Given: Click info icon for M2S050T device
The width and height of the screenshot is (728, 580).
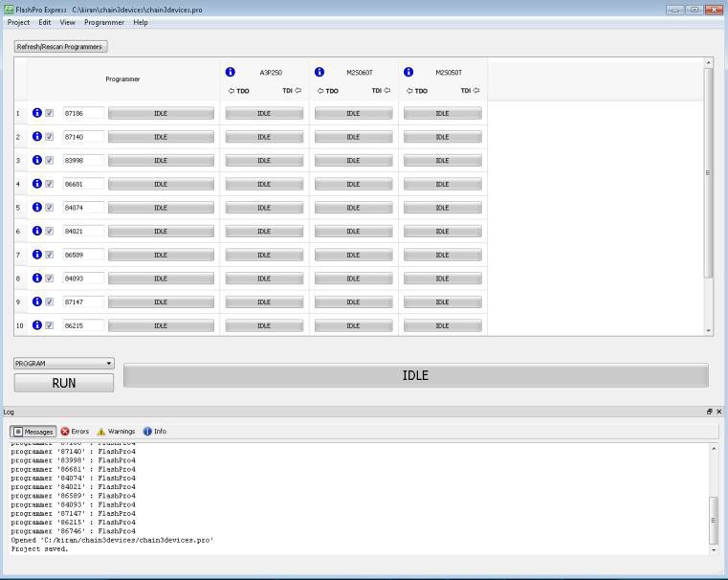Looking at the screenshot, I should (409, 72).
